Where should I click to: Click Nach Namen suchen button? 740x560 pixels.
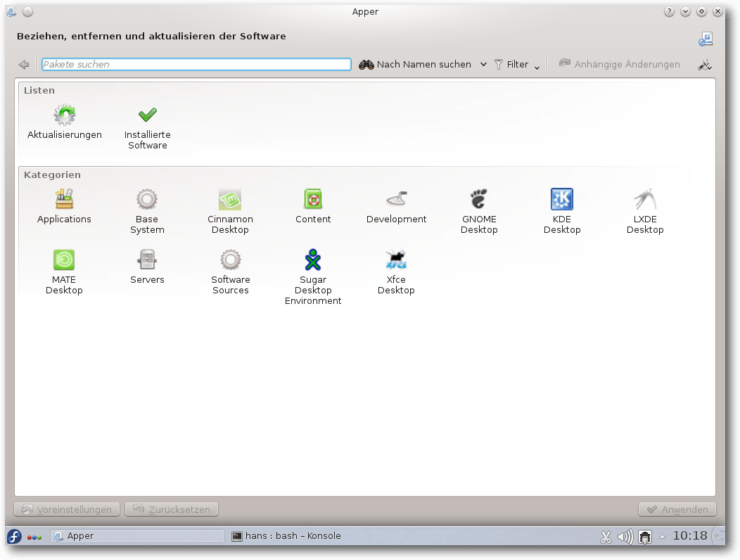(x=415, y=64)
